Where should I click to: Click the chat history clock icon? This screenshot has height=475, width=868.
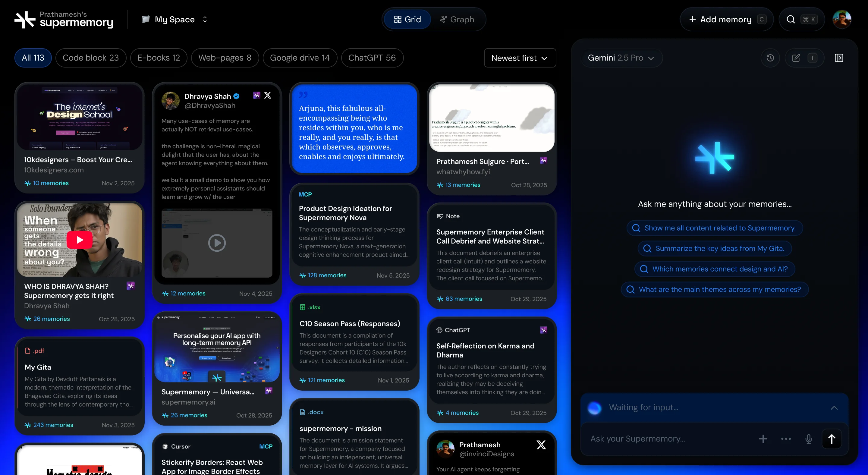tap(770, 58)
